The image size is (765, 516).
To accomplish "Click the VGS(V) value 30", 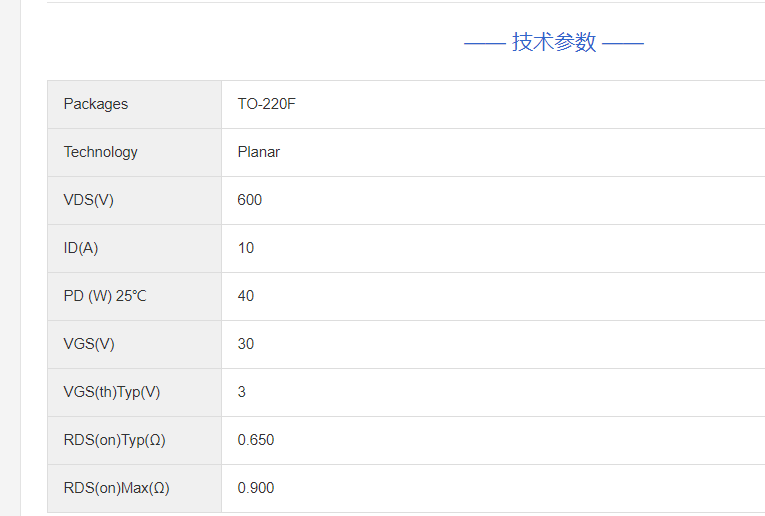I will 246,344.
